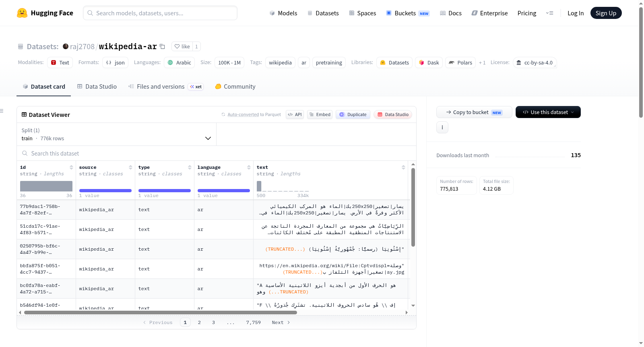Jump to last page 7,759
This screenshot has width=644, height=347.
pos(254,322)
